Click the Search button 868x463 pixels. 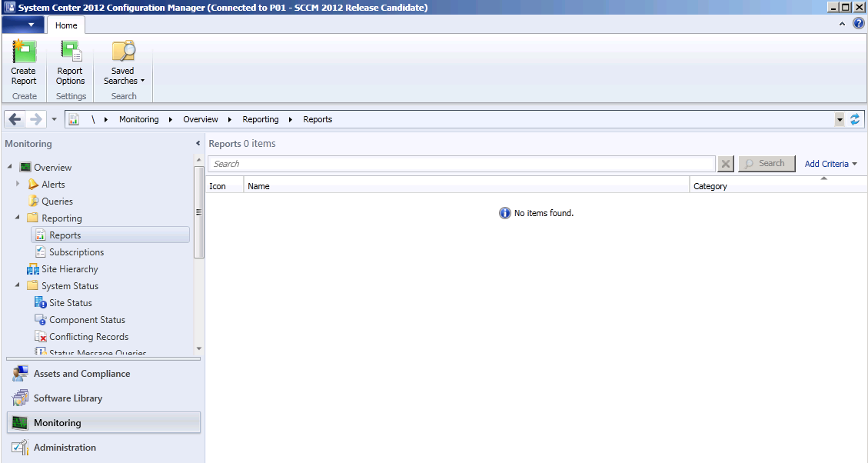coord(767,164)
